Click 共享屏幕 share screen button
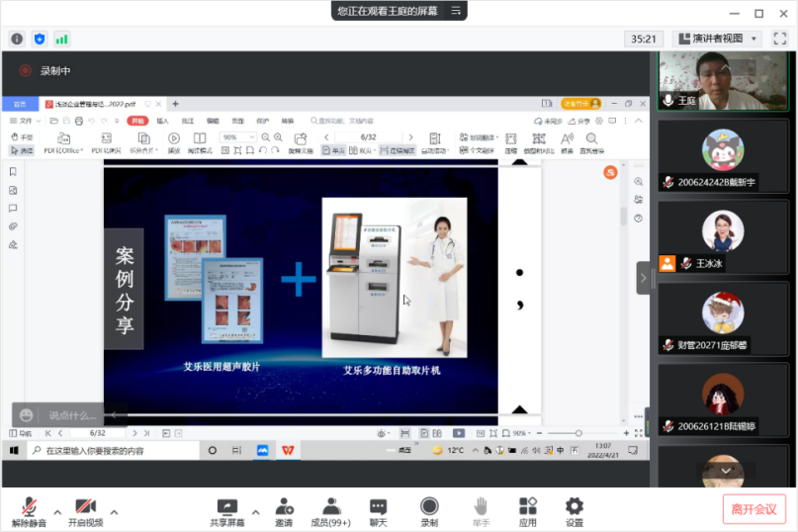This screenshot has width=798, height=532. [227, 511]
